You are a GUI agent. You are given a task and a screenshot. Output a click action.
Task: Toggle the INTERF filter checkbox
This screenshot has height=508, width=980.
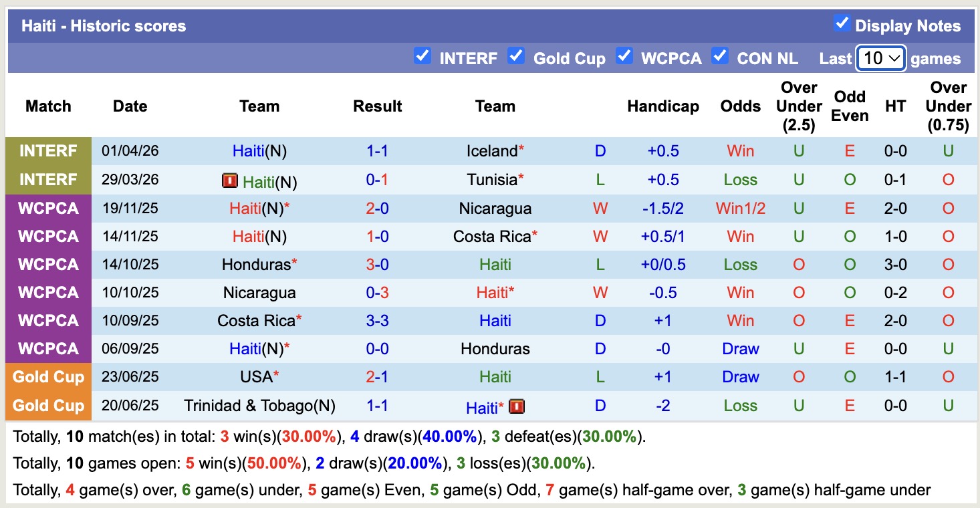pyautogui.click(x=422, y=55)
